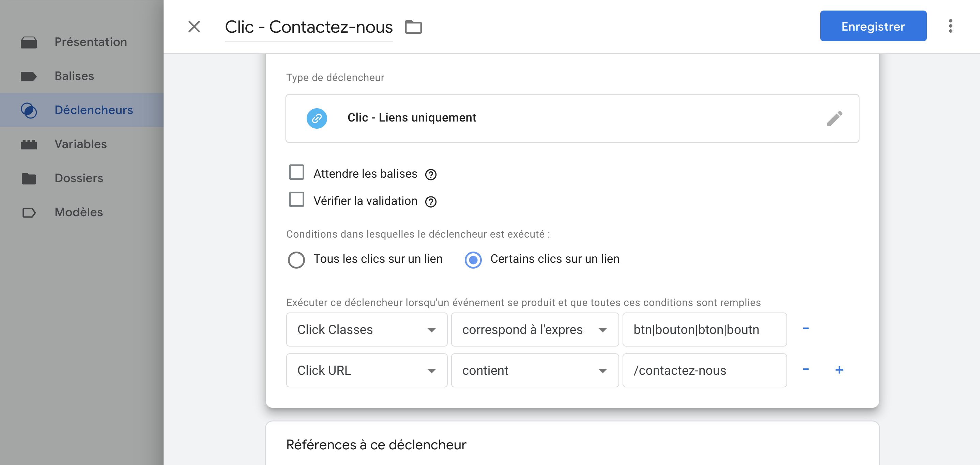
Task: Click the Enregistrer button
Action: click(x=873, y=26)
